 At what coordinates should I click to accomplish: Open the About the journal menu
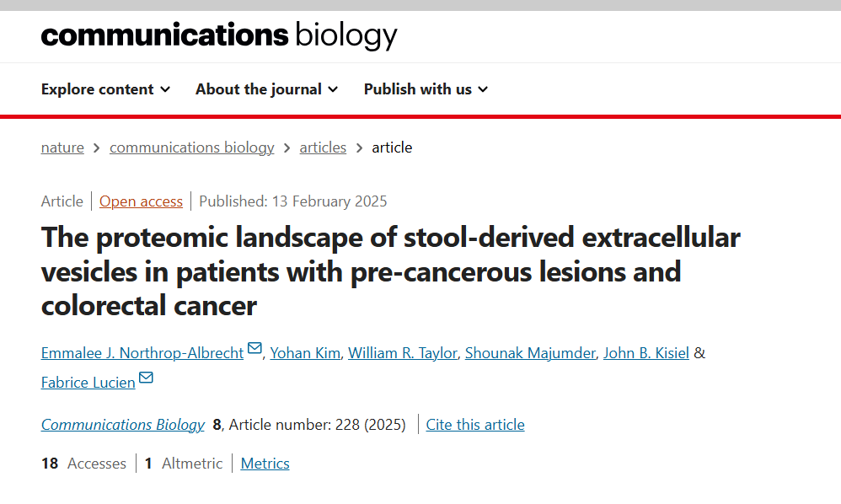pos(266,89)
